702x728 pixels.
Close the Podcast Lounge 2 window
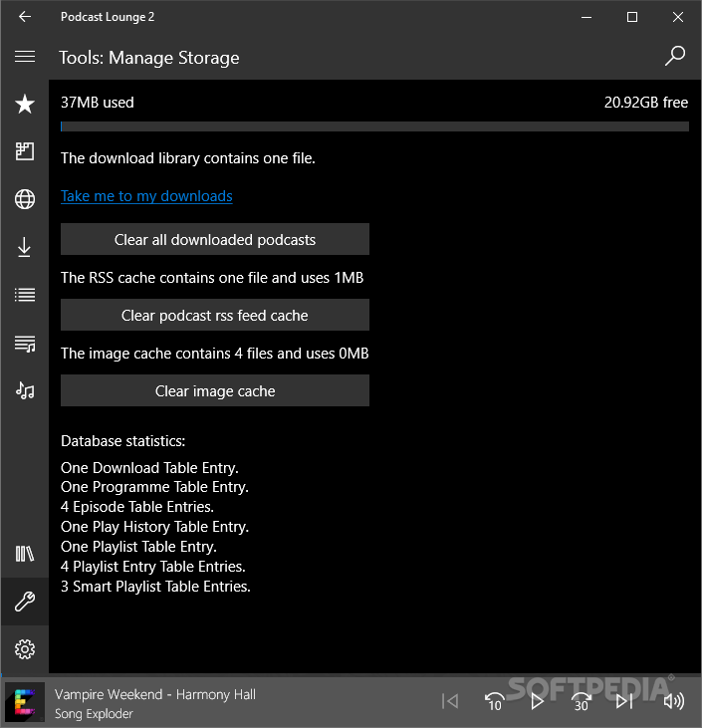pyautogui.click(x=678, y=17)
